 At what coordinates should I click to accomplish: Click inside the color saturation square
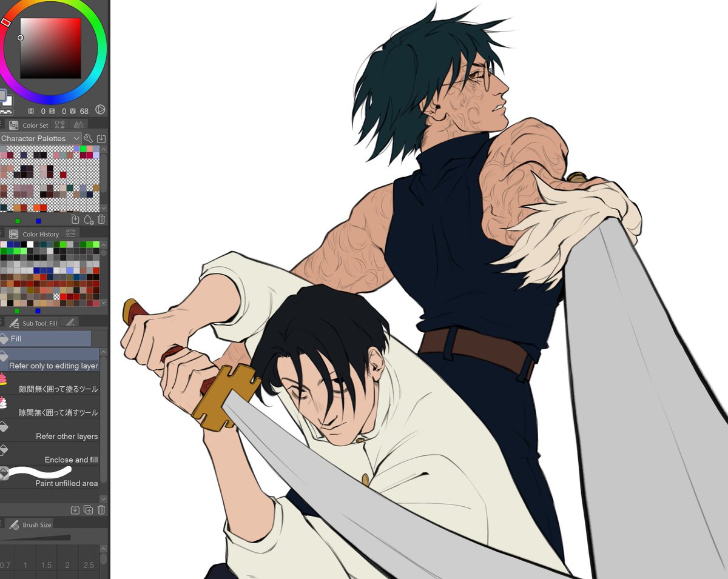coord(50,48)
